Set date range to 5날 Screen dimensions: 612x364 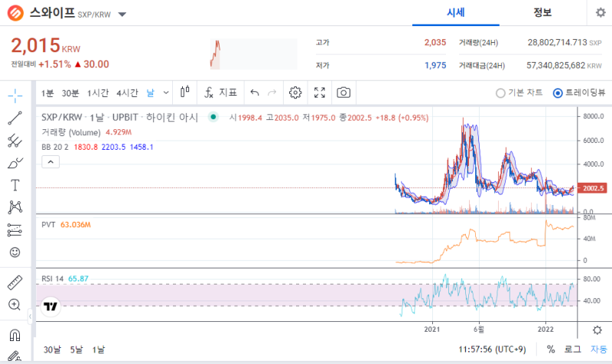tap(76, 349)
